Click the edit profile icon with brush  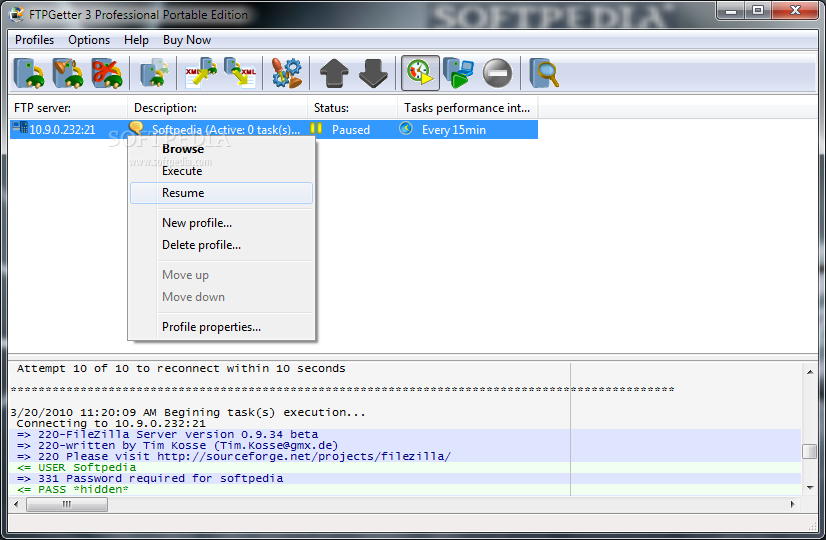click(x=67, y=73)
